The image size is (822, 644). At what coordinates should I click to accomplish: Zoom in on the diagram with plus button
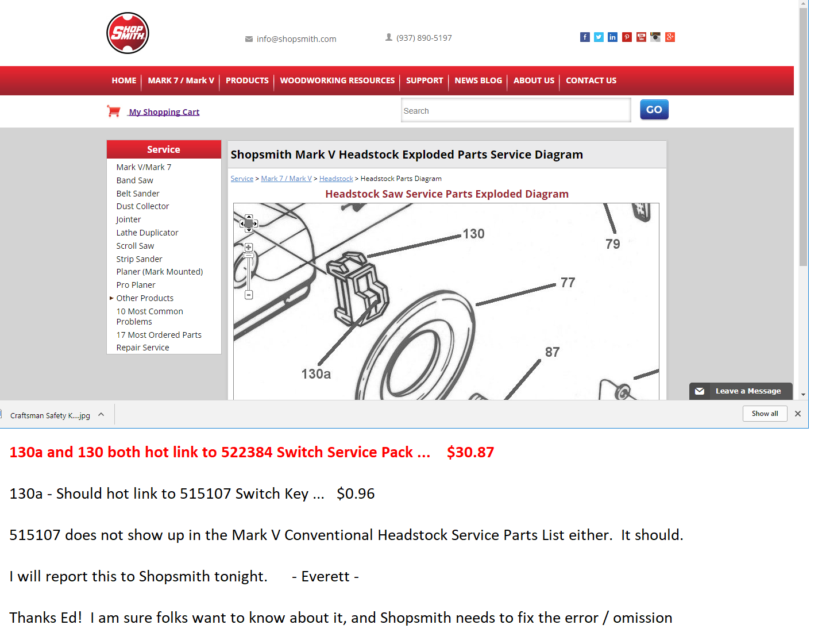coord(249,247)
